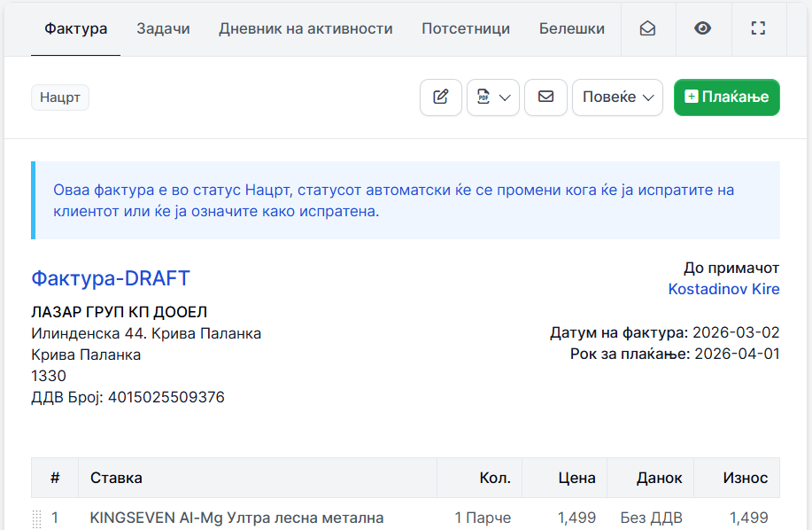Go to the Белешки tab
812x530 pixels.
571,28
